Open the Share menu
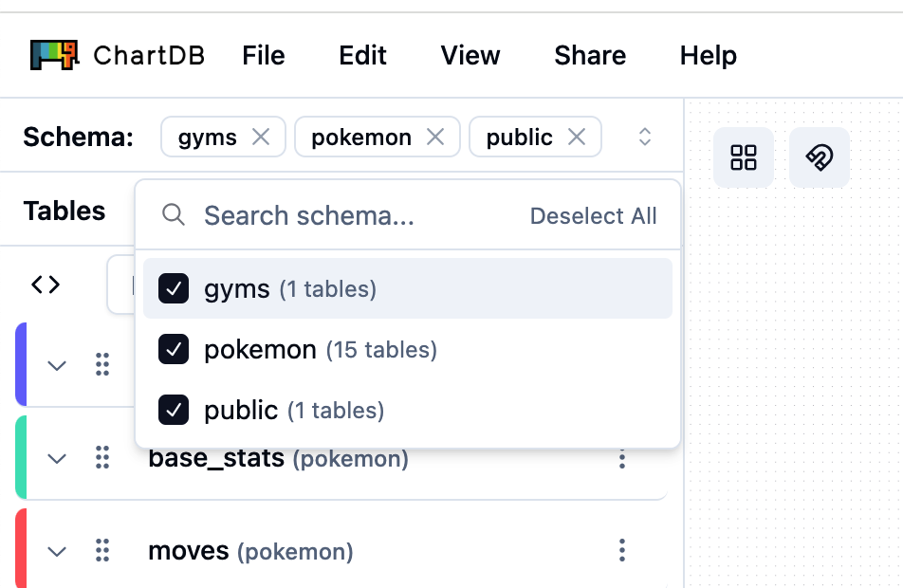The image size is (903, 588). coord(589,55)
